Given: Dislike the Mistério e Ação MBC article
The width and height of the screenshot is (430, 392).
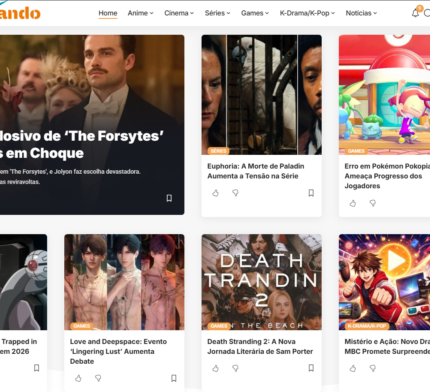Looking at the screenshot, I should coord(373,368).
